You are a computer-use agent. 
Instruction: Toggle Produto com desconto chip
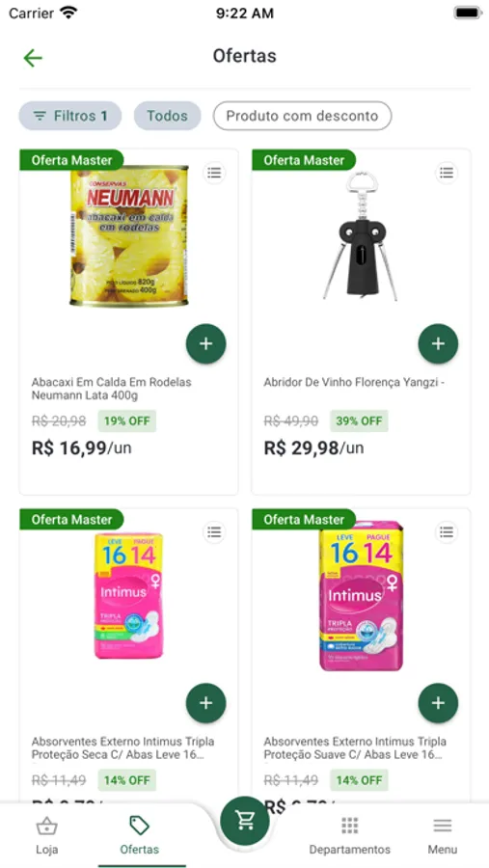click(303, 116)
